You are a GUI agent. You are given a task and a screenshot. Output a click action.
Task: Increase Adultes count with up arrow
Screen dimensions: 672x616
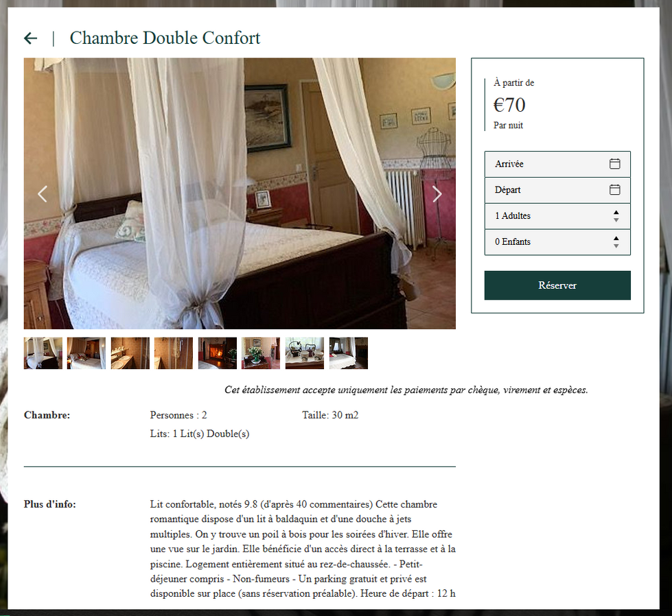[x=616, y=213]
